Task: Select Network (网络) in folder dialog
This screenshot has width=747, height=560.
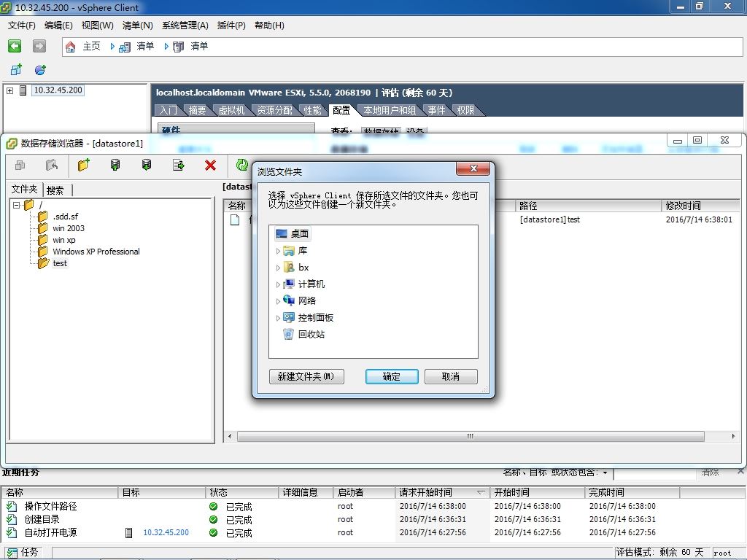Action: point(307,300)
